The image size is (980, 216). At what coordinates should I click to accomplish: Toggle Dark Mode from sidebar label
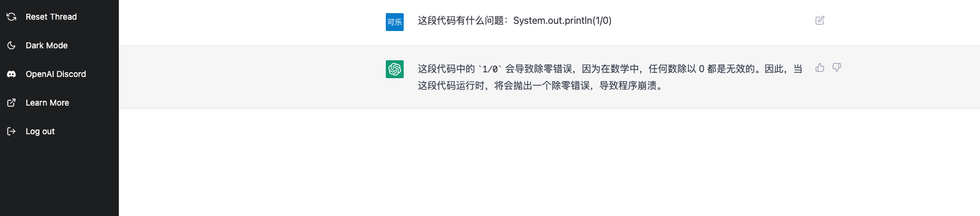point(47,45)
